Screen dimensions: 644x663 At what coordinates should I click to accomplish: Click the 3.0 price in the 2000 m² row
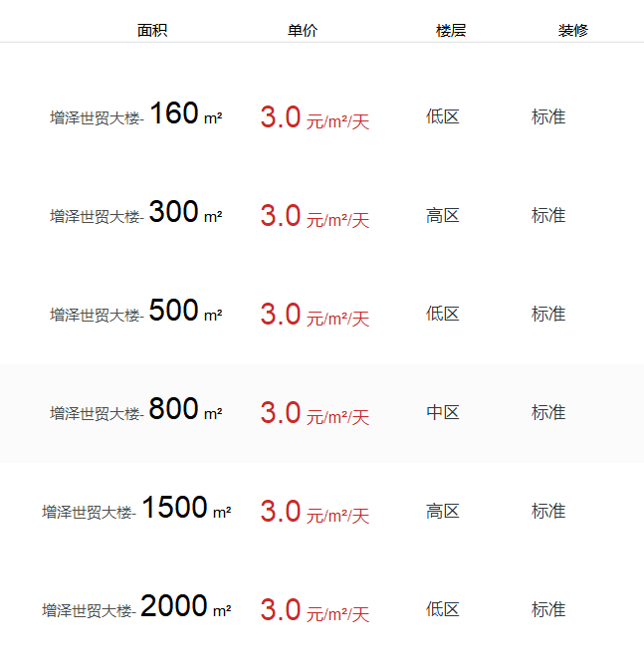pyautogui.click(x=281, y=610)
